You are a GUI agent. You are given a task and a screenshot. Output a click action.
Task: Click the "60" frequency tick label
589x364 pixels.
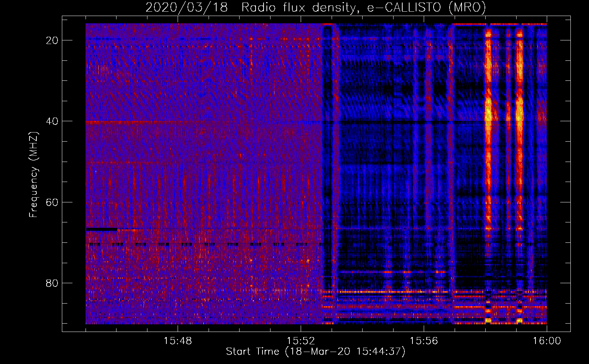click(52, 202)
